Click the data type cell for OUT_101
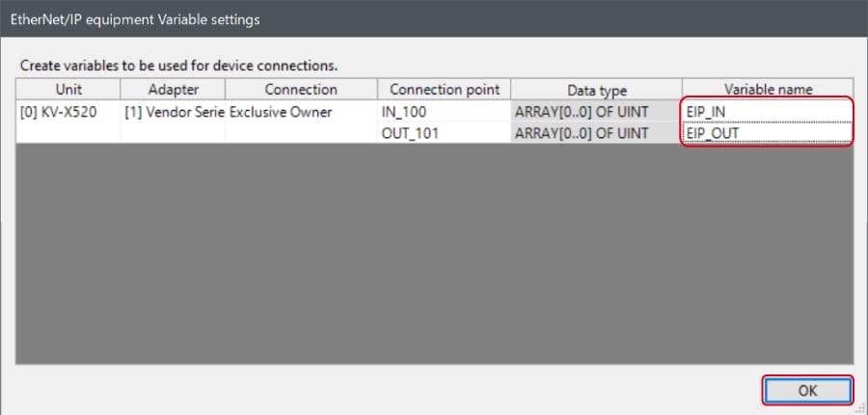 [x=596, y=133]
